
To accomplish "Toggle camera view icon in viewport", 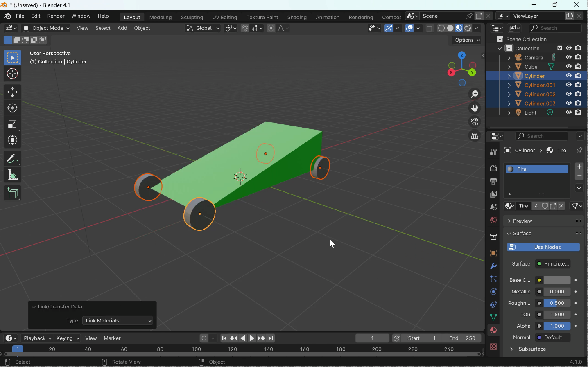I will 475,122.
